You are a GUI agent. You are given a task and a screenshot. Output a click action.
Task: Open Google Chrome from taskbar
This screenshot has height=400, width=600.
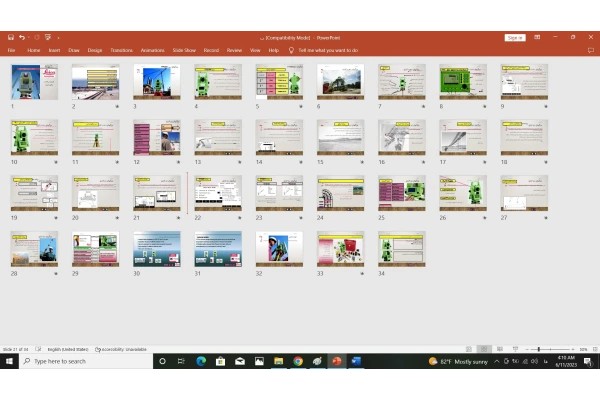tap(298, 361)
